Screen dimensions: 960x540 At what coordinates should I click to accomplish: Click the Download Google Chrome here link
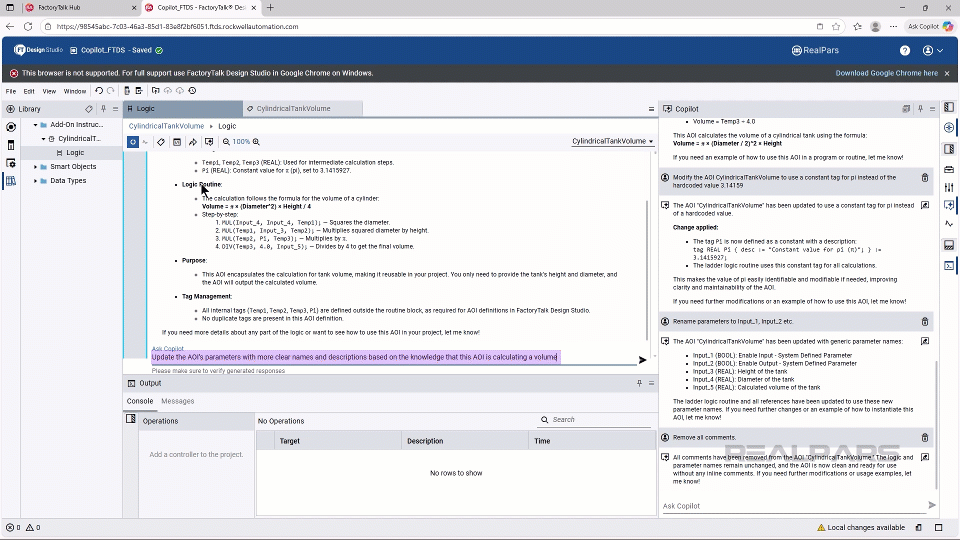(887, 73)
